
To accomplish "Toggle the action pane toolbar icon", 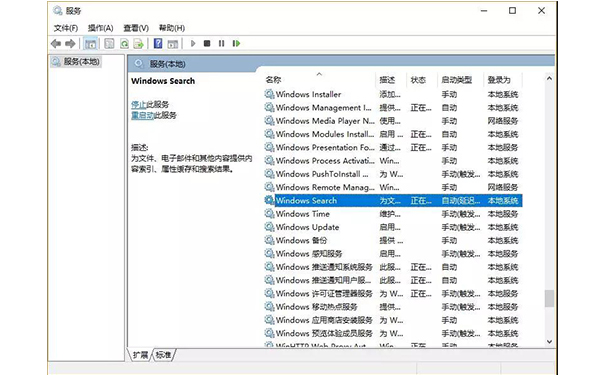I will click(172, 44).
